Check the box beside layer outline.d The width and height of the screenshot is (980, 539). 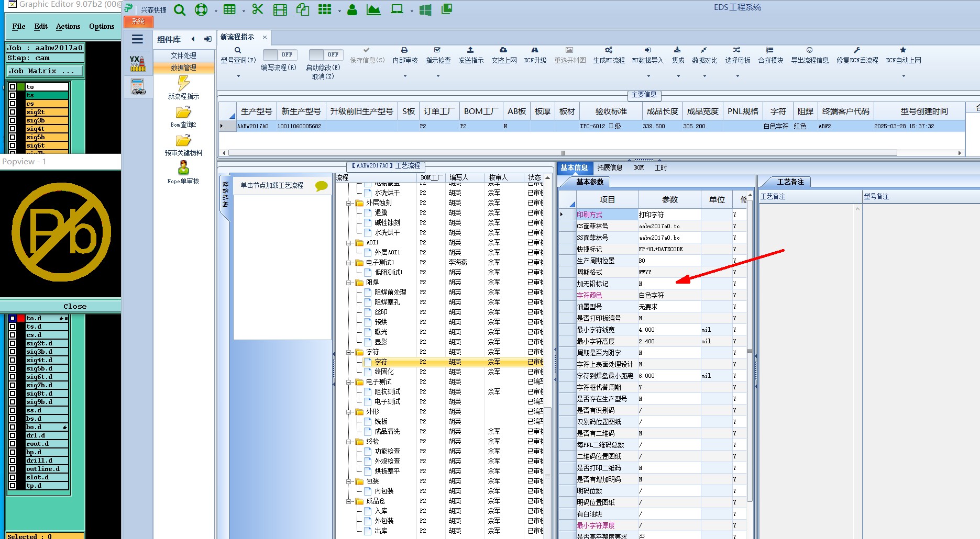point(12,469)
